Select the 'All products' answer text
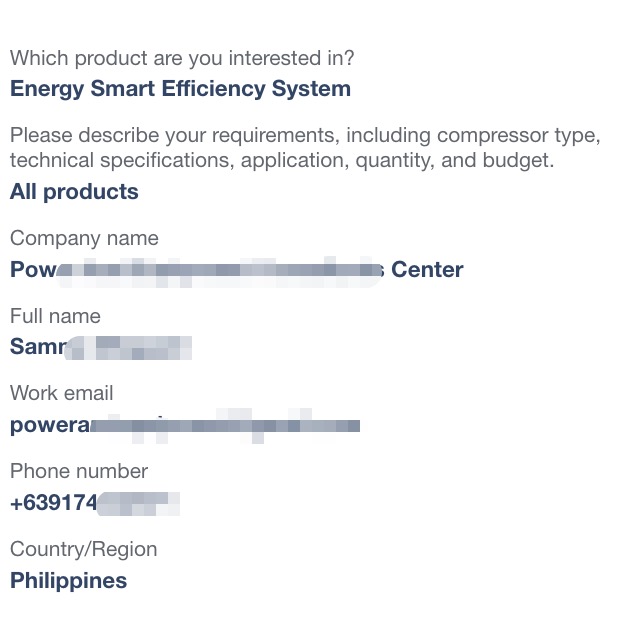 (74, 192)
